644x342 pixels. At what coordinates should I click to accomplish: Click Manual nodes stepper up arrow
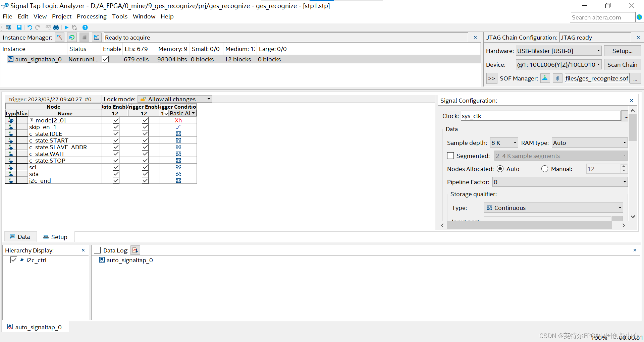624,166
